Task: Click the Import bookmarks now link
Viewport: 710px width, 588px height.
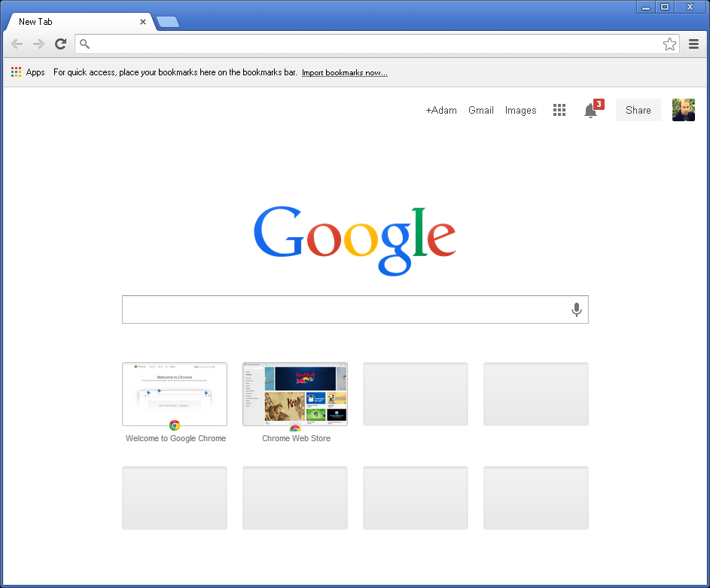Action: tap(345, 73)
